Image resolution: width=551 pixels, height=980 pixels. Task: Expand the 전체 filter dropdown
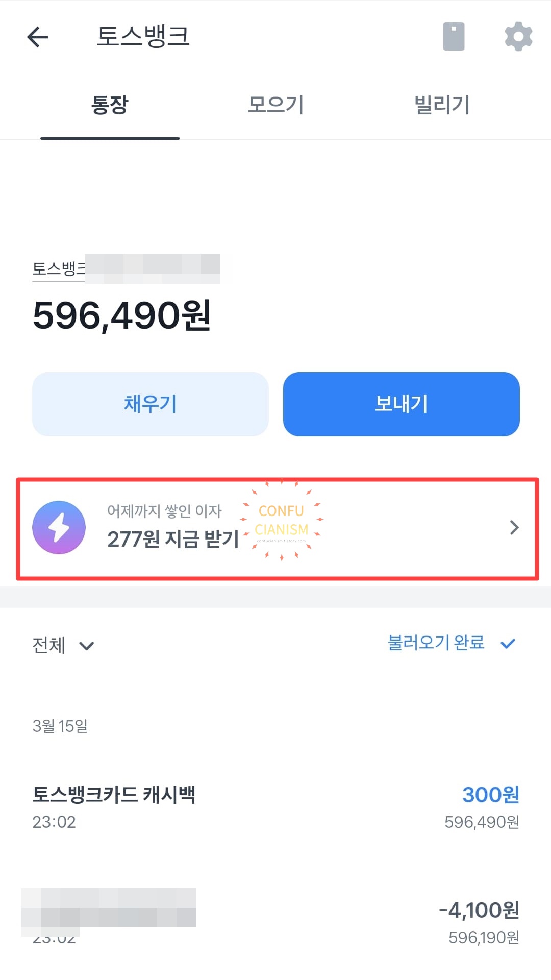pos(63,645)
